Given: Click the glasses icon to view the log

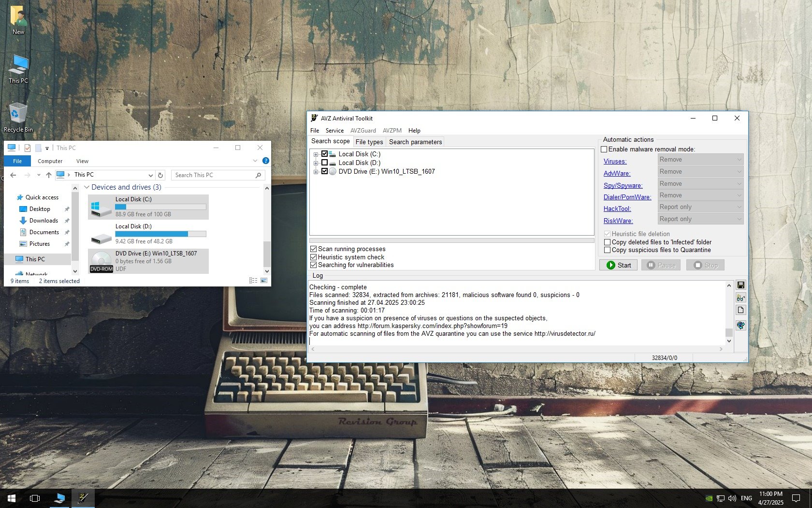Looking at the screenshot, I should (x=740, y=298).
